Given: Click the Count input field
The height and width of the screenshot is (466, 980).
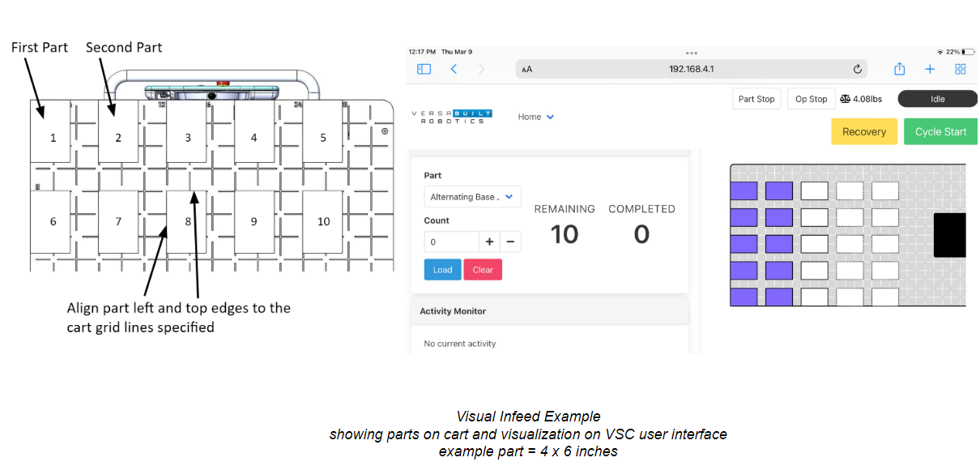Looking at the screenshot, I should (451, 242).
